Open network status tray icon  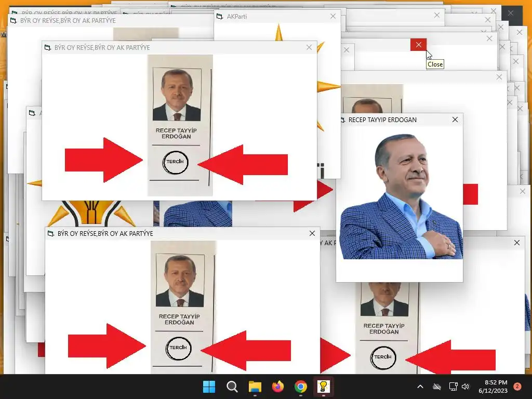(x=453, y=387)
